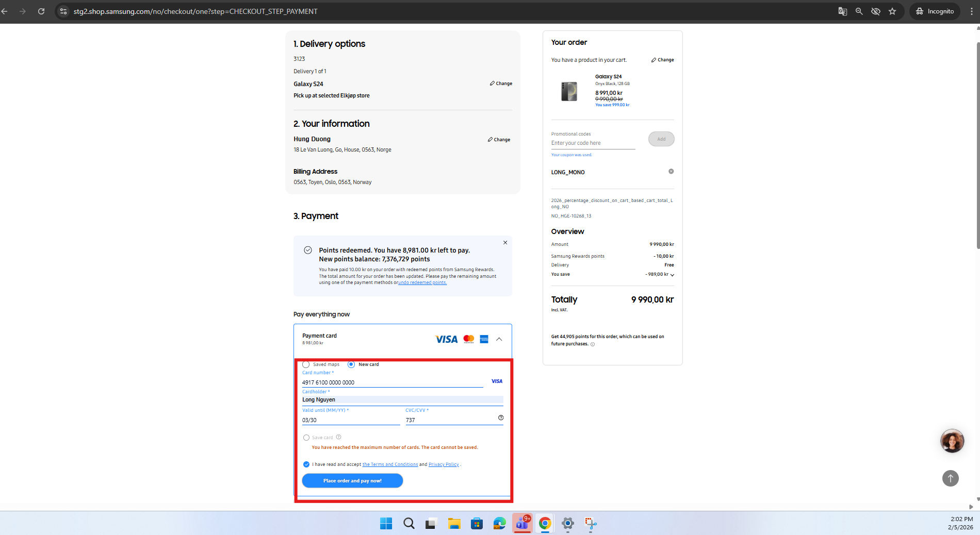Open the Galaxy S24 product thumbnail
The height and width of the screenshot is (535, 980).
[x=569, y=91]
